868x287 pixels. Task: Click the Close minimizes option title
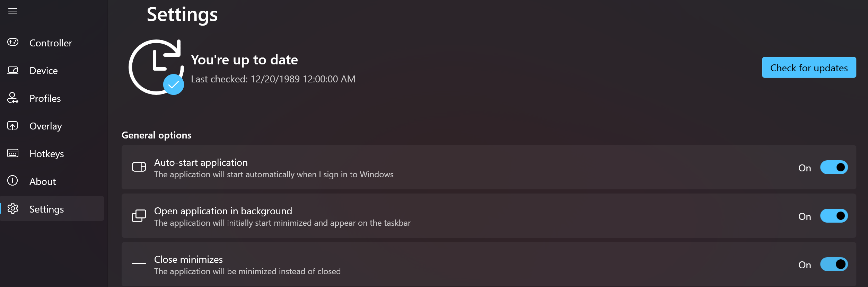(188, 259)
